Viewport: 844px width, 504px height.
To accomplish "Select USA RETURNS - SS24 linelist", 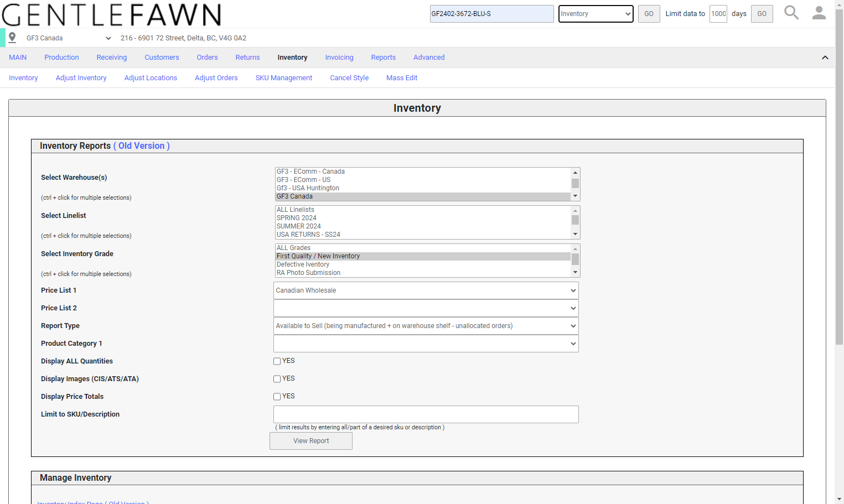I will point(423,235).
